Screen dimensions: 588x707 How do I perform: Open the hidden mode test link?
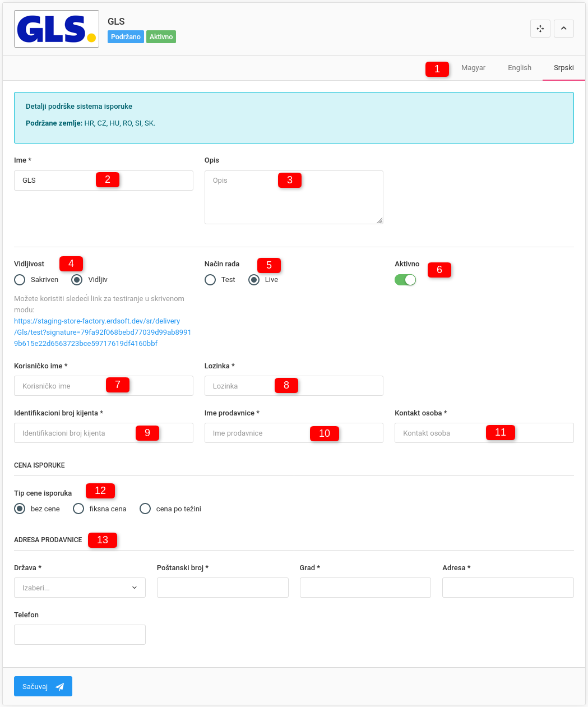tap(103, 332)
